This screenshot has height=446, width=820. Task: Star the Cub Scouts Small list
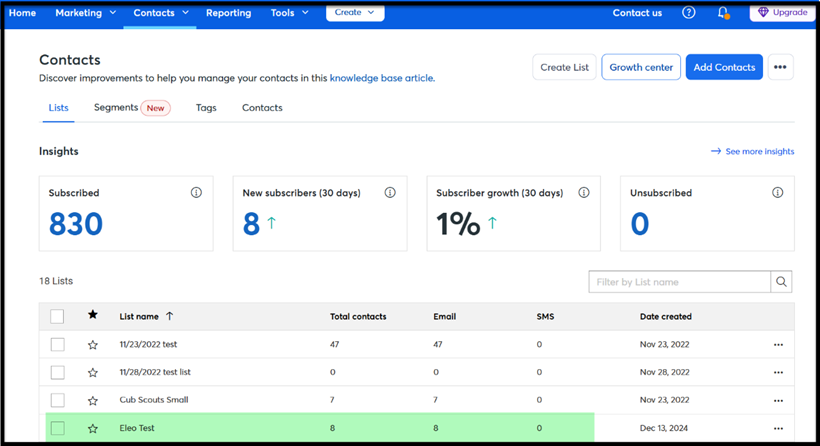93,401
